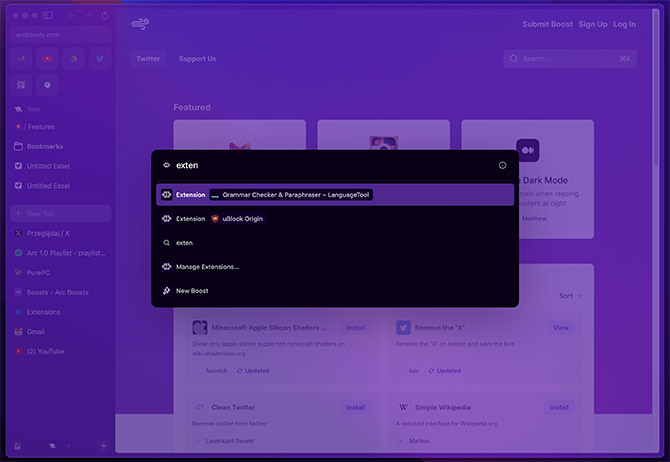Select New Boost in command bar
The image size is (670, 462).
tap(335, 291)
